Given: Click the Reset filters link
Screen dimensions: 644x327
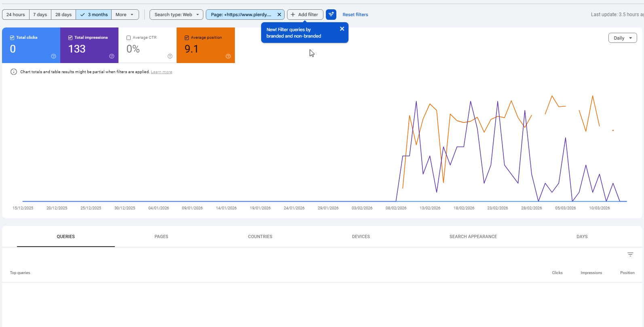Looking at the screenshot, I should click(x=355, y=15).
